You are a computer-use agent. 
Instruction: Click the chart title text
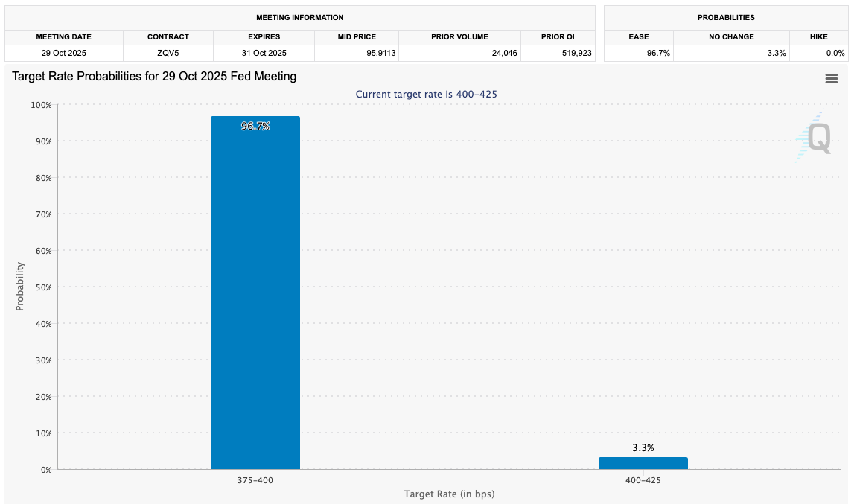[x=154, y=77]
